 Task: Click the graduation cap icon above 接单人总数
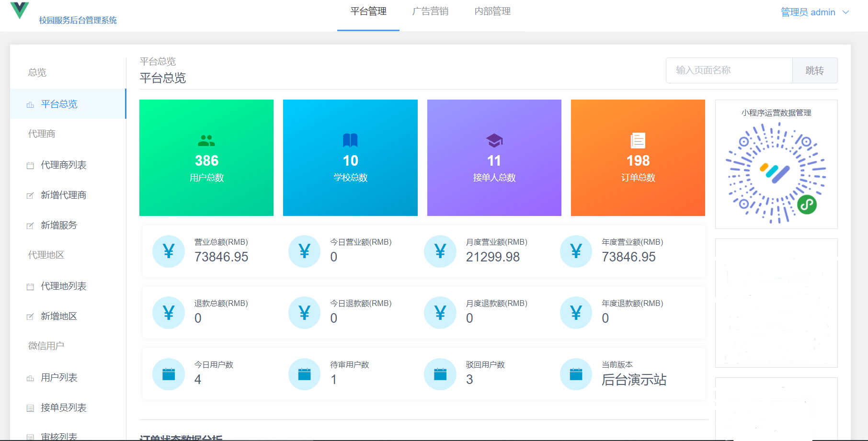494,141
